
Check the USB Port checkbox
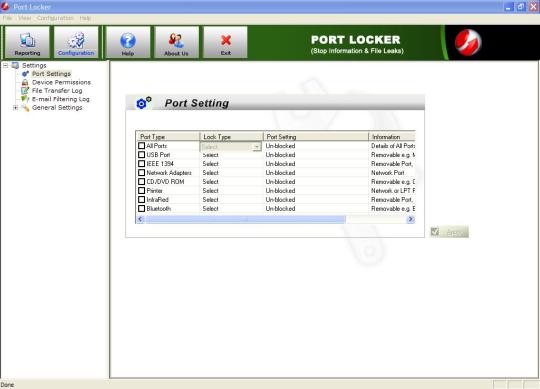tap(142, 155)
